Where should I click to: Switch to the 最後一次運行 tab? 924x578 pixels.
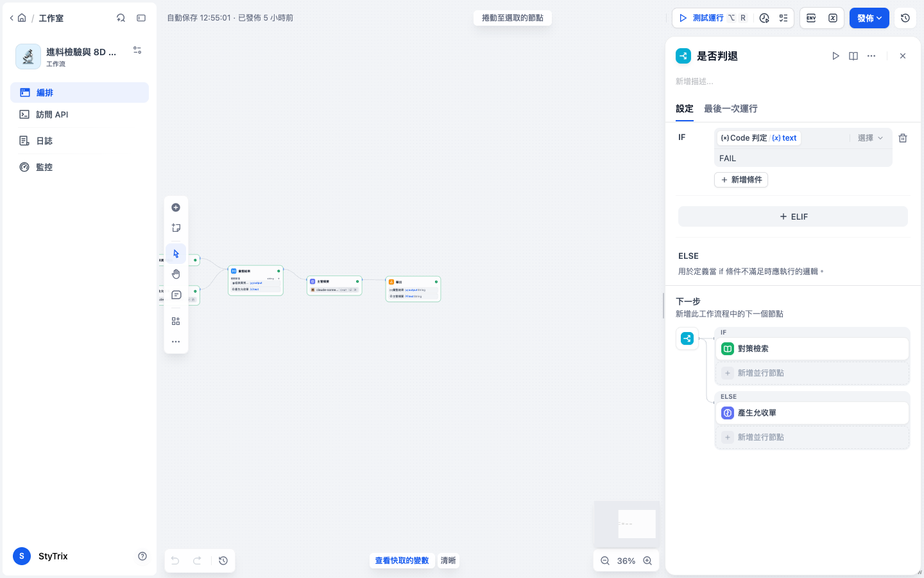point(731,109)
